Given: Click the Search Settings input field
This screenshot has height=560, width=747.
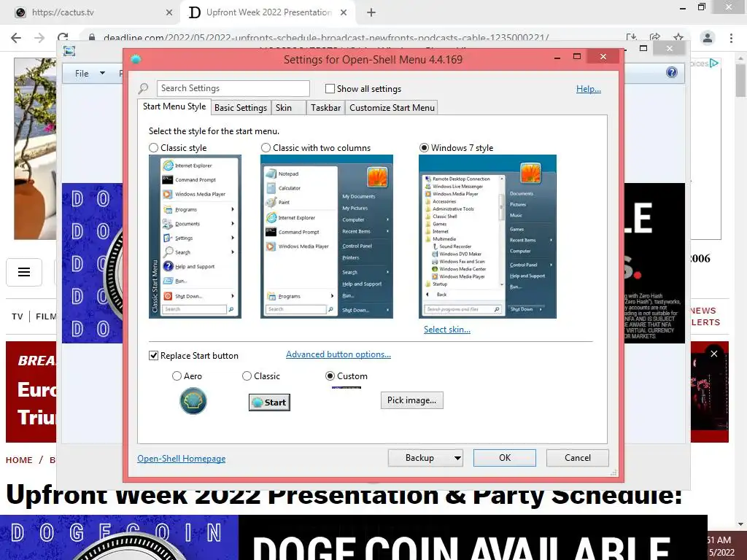Looking at the screenshot, I should [233, 88].
